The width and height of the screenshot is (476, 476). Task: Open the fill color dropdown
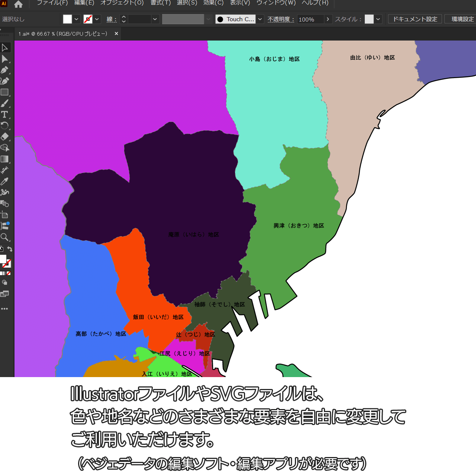pos(76,19)
